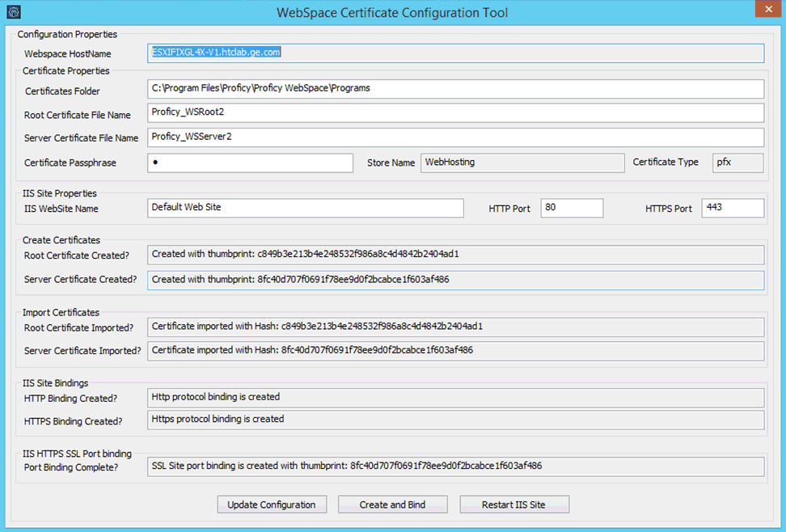Image resolution: width=786 pixels, height=532 pixels.
Task: Click the Webspace HostName input field
Action: pos(455,53)
